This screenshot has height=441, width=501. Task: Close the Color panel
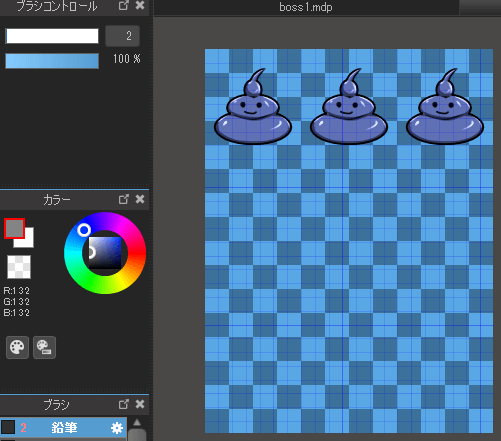[140, 199]
